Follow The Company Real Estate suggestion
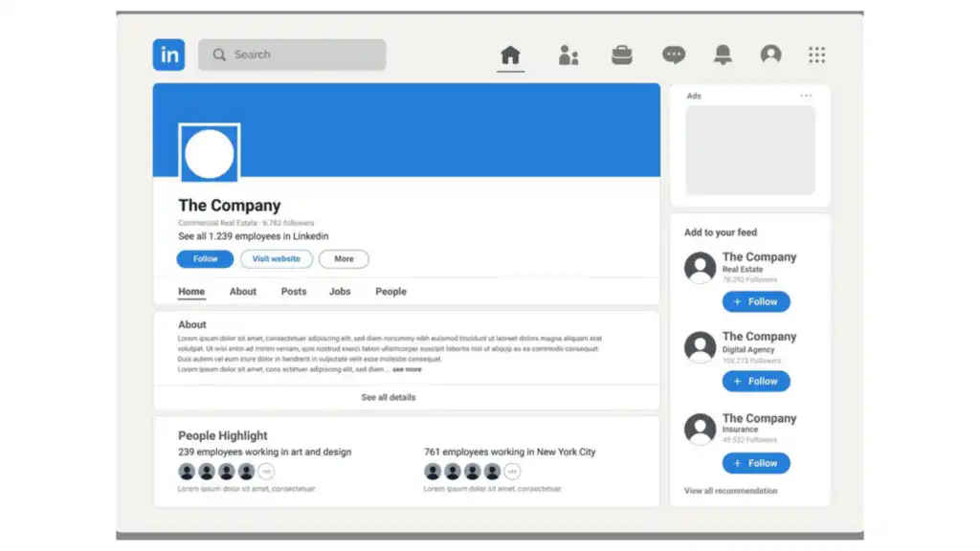 click(x=756, y=301)
